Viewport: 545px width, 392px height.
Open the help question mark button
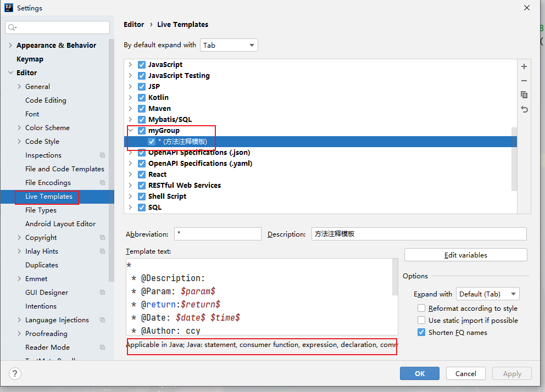pyautogui.click(x=15, y=373)
